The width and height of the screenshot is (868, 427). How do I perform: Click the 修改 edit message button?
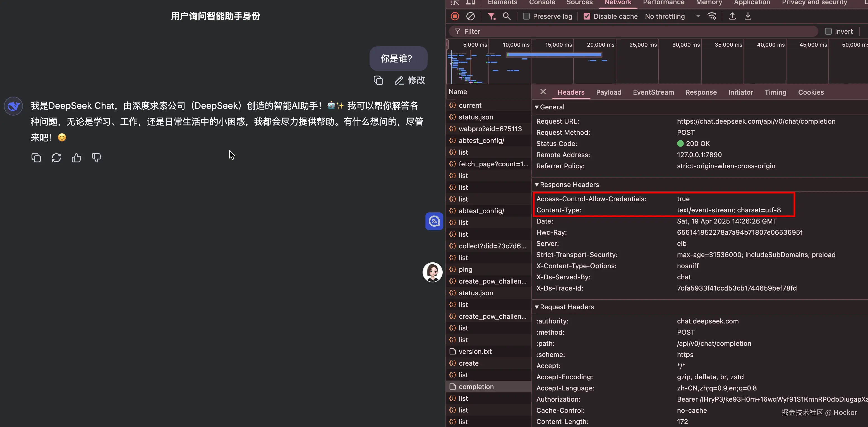click(410, 80)
